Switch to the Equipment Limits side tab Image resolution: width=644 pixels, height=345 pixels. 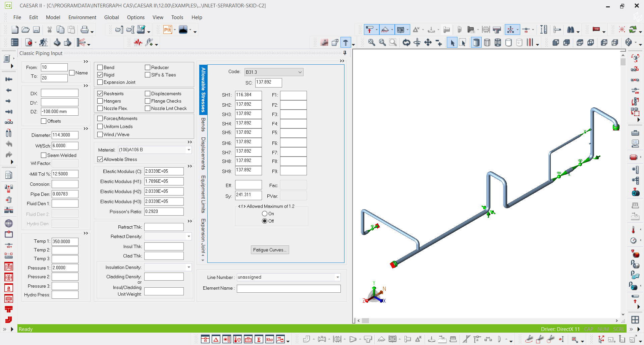203,194
